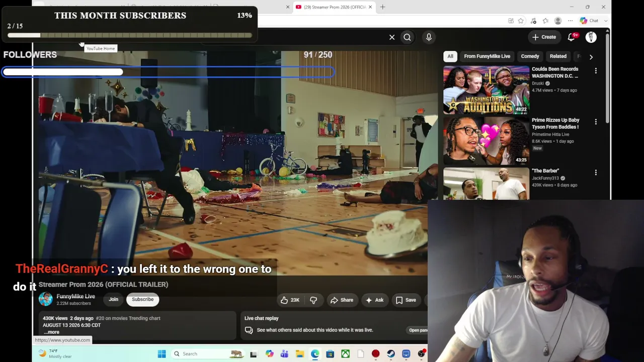The width and height of the screenshot is (644, 362).
Task: Open Copilot from the taskbar
Action: [x=269, y=354]
